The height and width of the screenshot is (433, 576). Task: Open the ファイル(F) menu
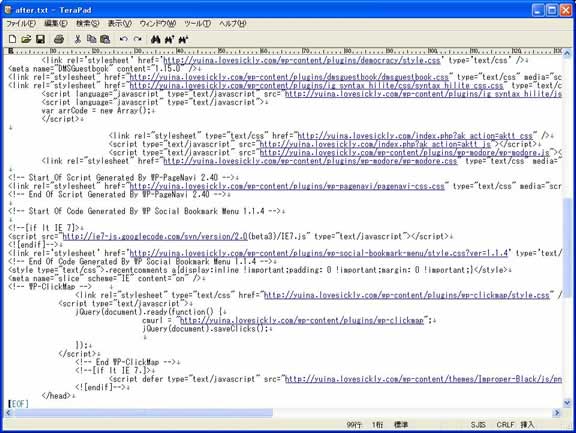click(x=21, y=24)
